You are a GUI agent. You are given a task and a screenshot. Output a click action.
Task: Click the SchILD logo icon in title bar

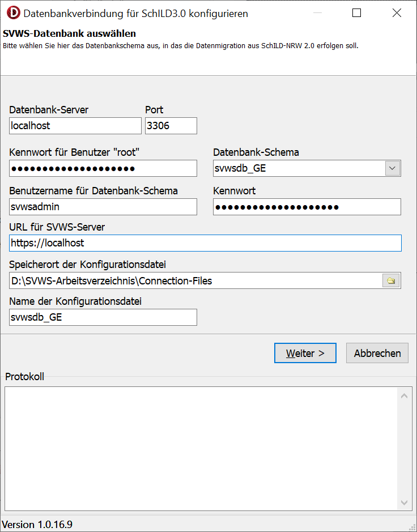(x=14, y=13)
